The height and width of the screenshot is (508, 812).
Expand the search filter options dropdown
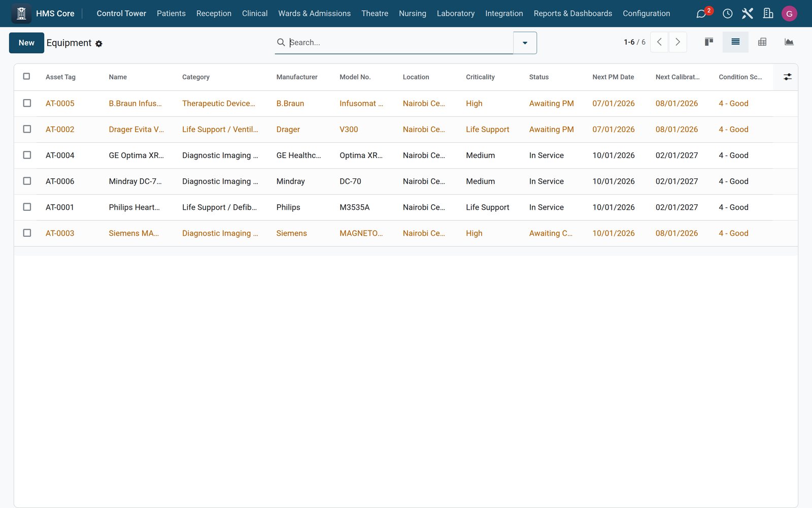[x=525, y=43]
